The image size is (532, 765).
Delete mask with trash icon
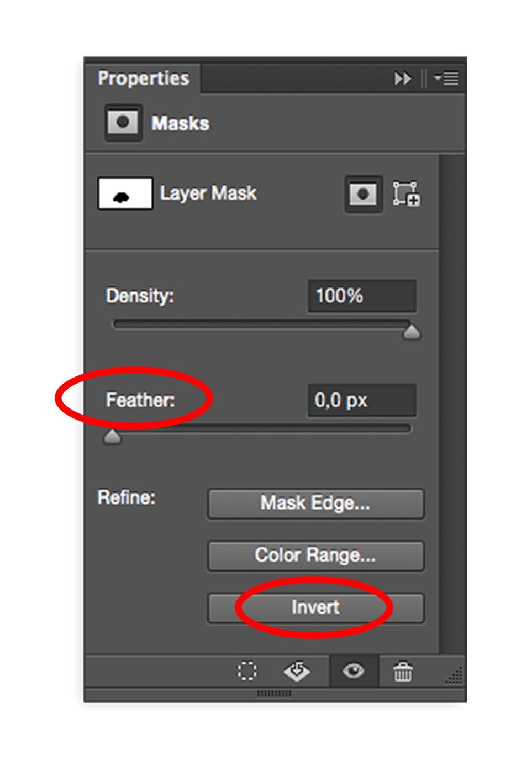[x=403, y=671]
